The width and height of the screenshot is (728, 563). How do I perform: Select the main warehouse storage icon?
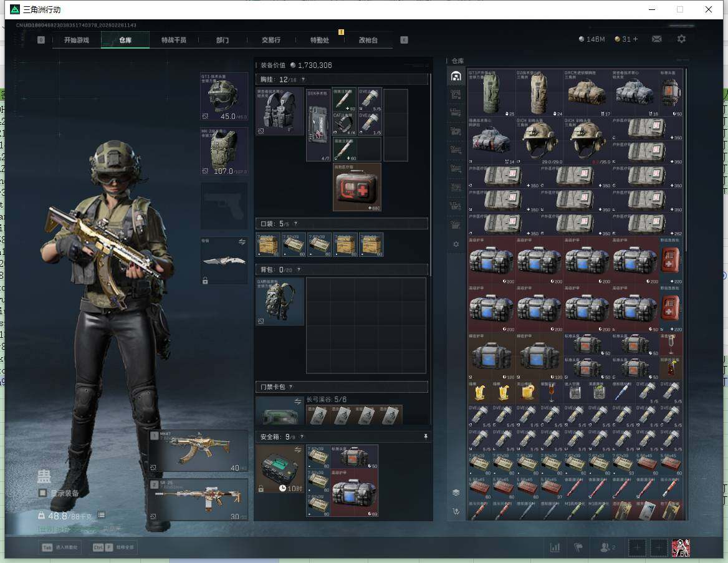click(x=456, y=76)
